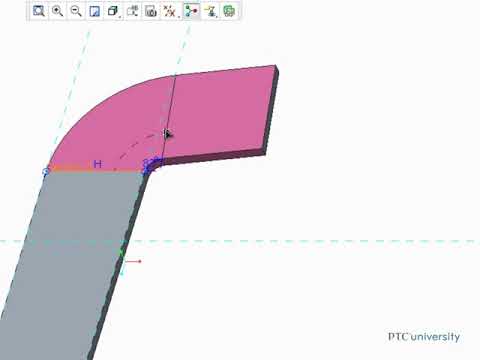480x360 pixels.
Task: Click the Repaint screen icon
Action: [x=95, y=11]
